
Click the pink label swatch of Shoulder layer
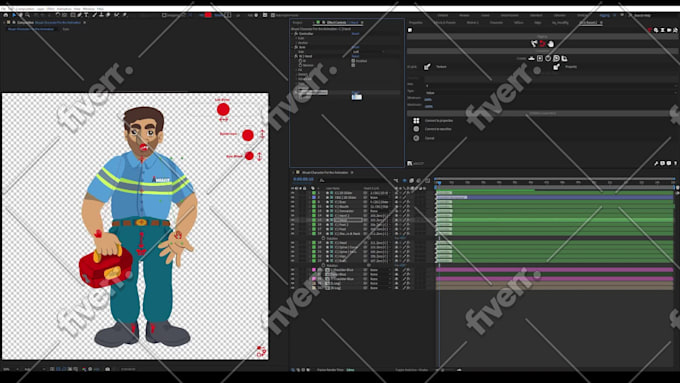(x=314, y=270)
